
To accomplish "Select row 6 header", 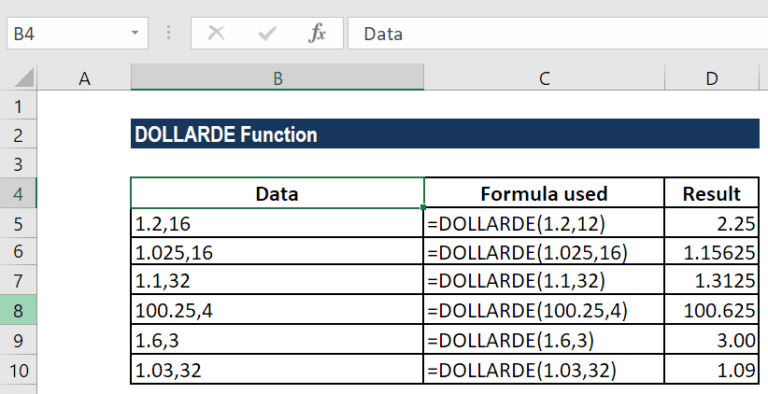I will (x=18, y=251).
